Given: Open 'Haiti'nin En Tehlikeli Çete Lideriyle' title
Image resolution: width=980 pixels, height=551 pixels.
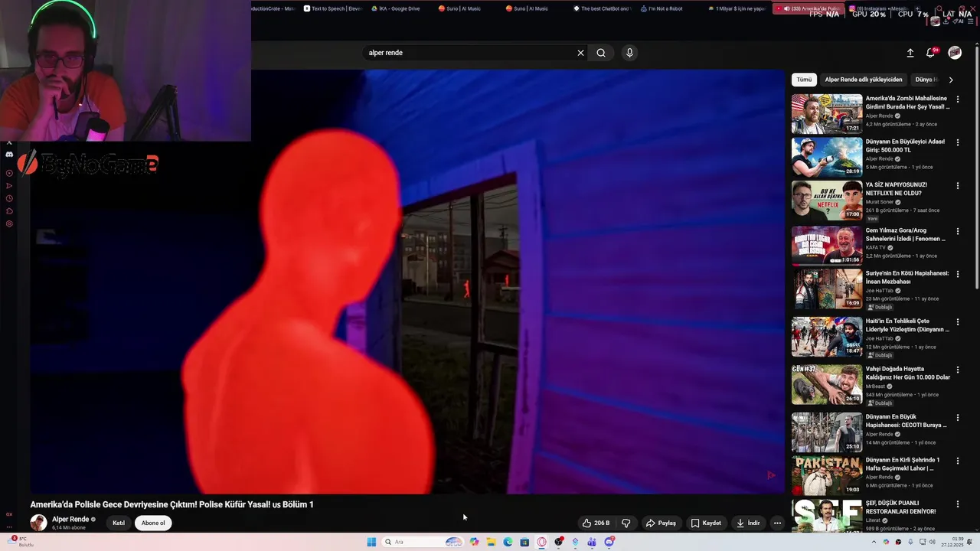Looking at the screenshot, I should (907, 325).
